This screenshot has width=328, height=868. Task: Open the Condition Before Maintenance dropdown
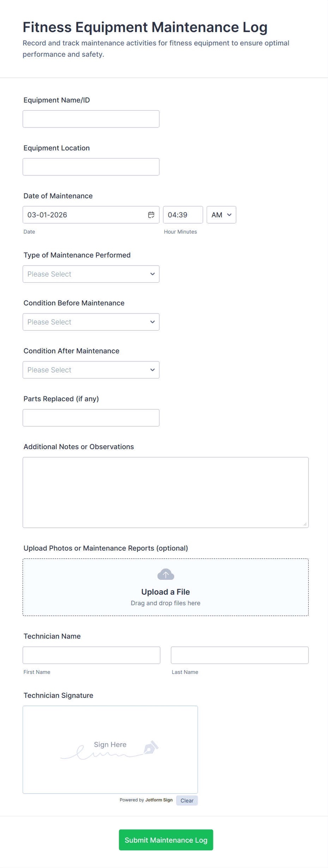[91, 322]
